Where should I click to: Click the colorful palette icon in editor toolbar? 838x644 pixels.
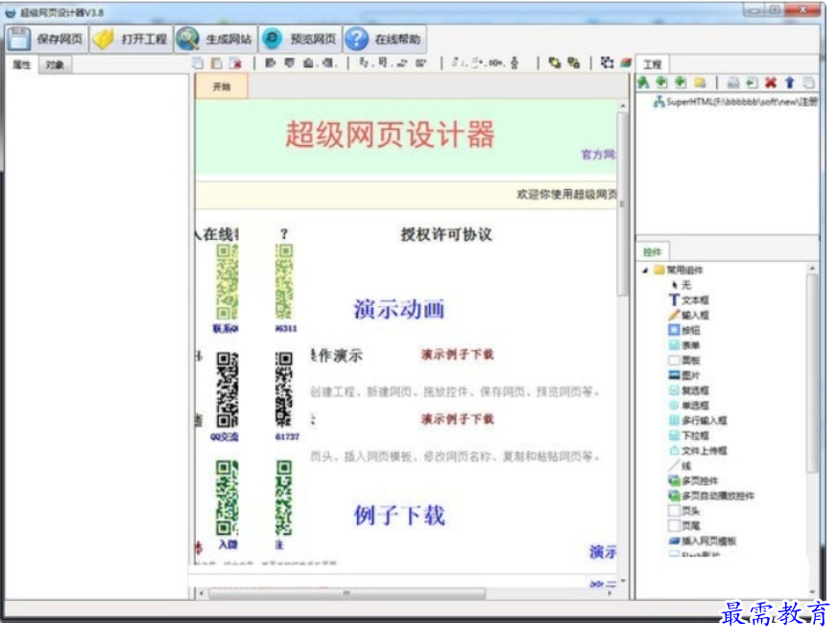626,63
